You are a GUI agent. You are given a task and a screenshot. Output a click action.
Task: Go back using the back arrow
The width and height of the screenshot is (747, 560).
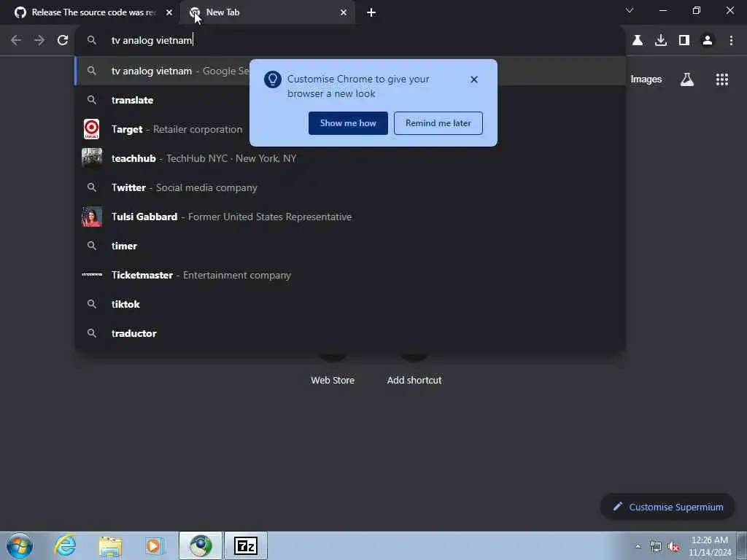16,41
